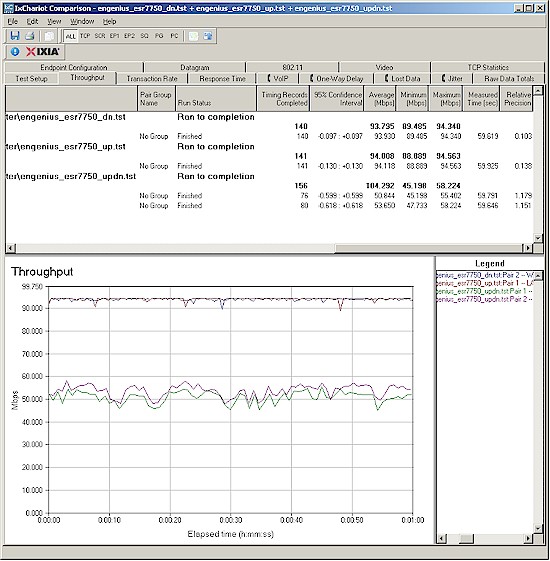This screenshot has width=550, height=561.
Task: Click the legend horizontal scrollbar thumb
Action: (467, 538)
